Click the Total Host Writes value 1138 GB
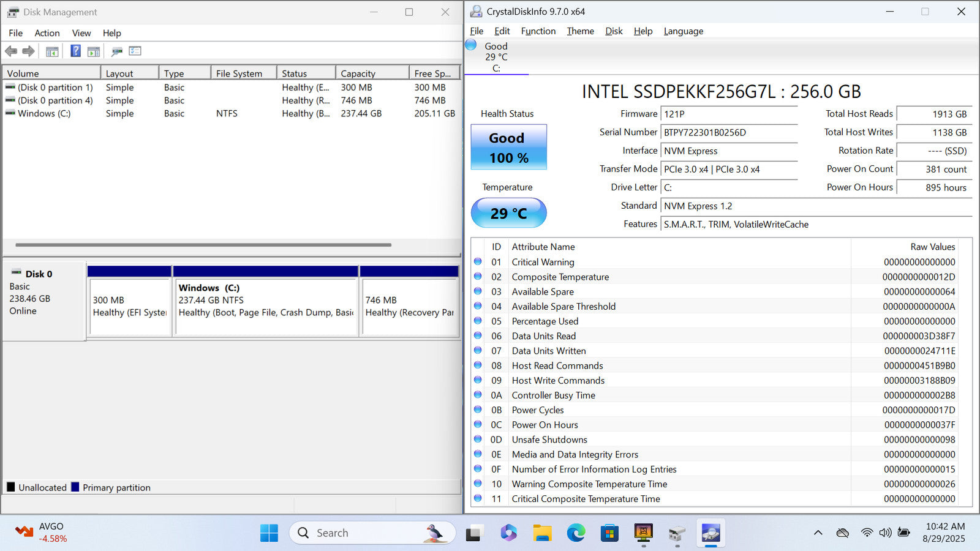 tap(934, 132)
